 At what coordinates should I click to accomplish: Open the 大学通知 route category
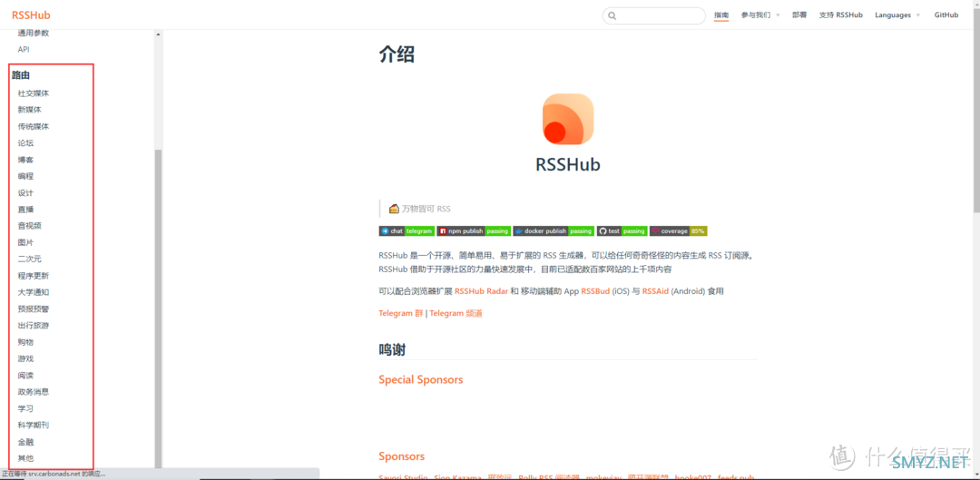pos(34,292)
